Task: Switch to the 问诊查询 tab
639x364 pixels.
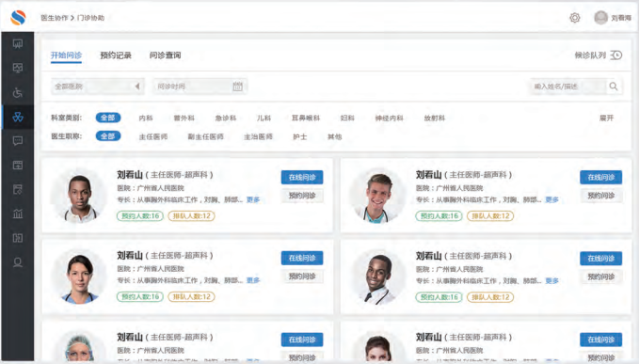Action: coord(165,55)
